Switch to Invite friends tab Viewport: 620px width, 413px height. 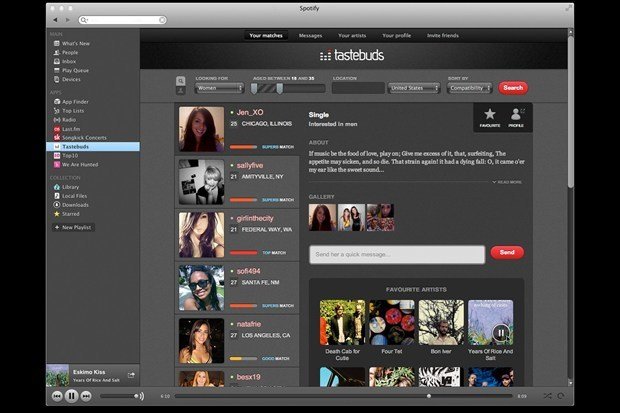tap(443, 36)
